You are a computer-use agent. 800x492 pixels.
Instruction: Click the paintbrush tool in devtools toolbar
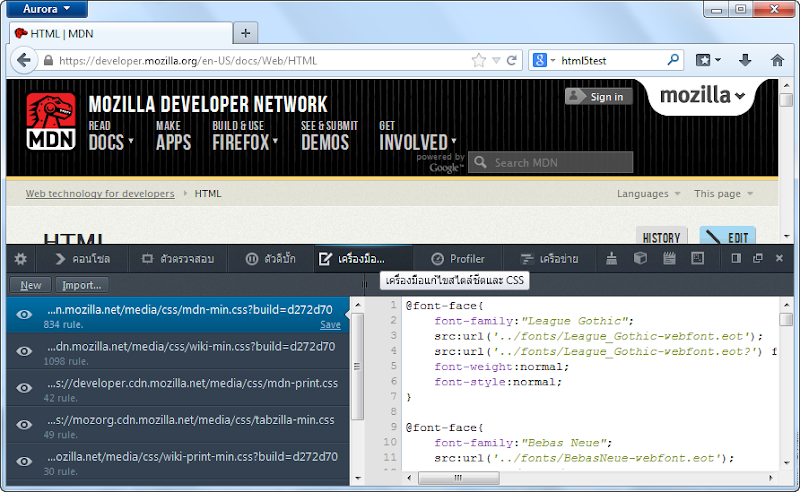(611, 259)
